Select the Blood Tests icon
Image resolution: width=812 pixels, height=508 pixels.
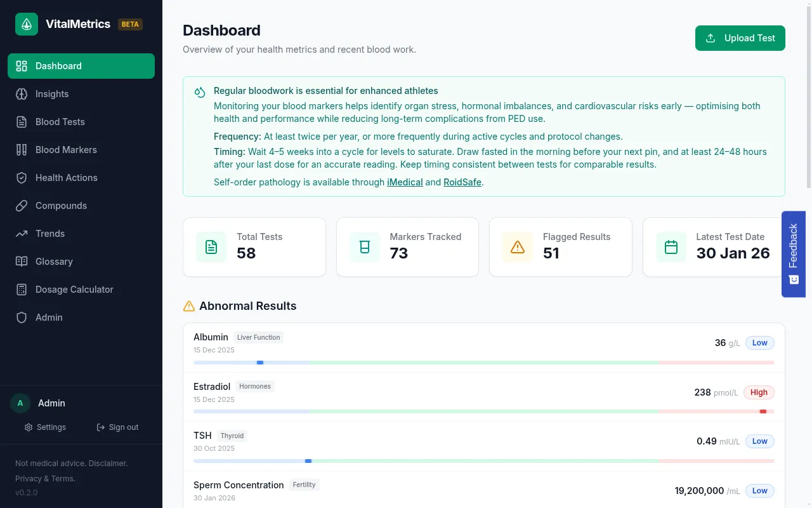tap(22, 122)
